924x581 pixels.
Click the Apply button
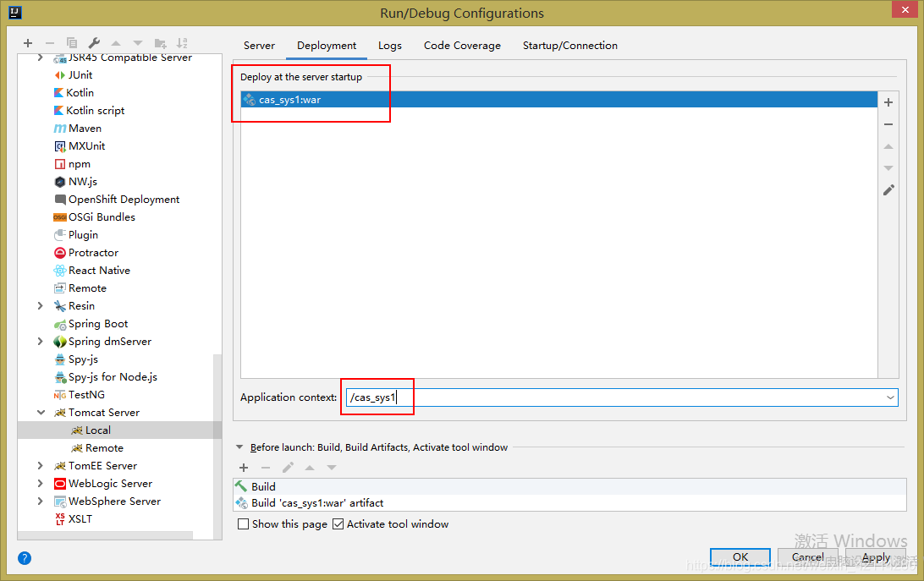876,556
